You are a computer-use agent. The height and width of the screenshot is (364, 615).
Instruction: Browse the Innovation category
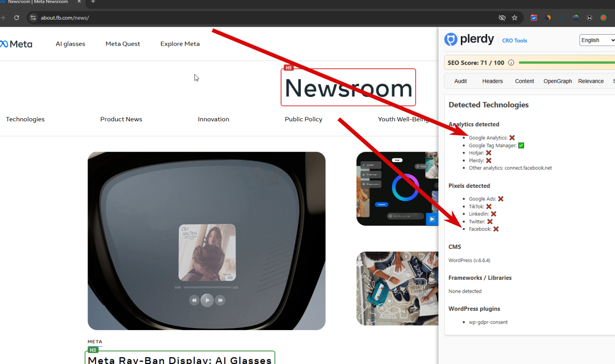tap(213, 119)
